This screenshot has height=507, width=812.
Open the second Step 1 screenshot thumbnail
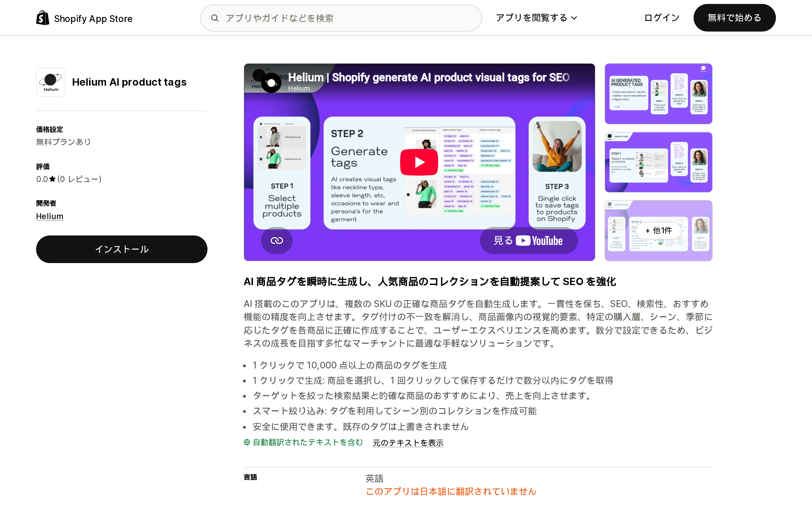click(658, 162)
